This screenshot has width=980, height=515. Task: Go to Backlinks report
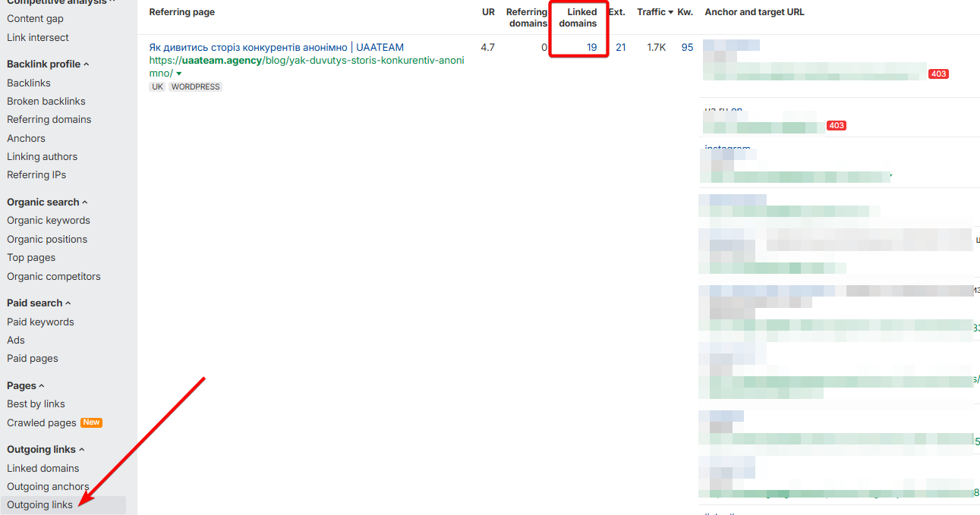tap(29, 83)
